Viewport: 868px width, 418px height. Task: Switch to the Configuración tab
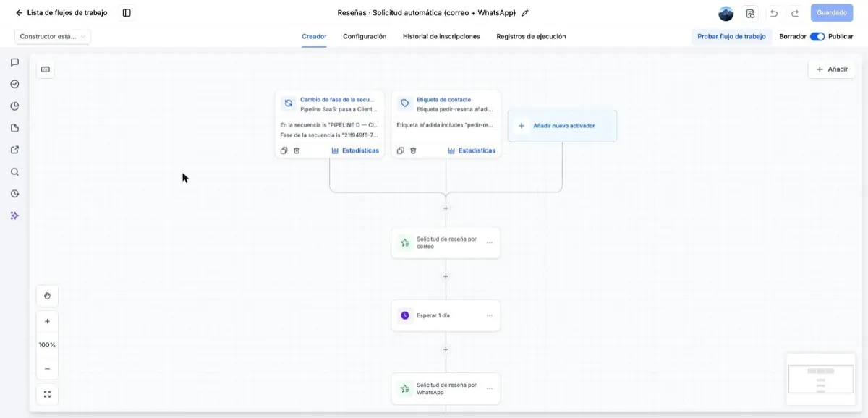[x=365, y=36]
